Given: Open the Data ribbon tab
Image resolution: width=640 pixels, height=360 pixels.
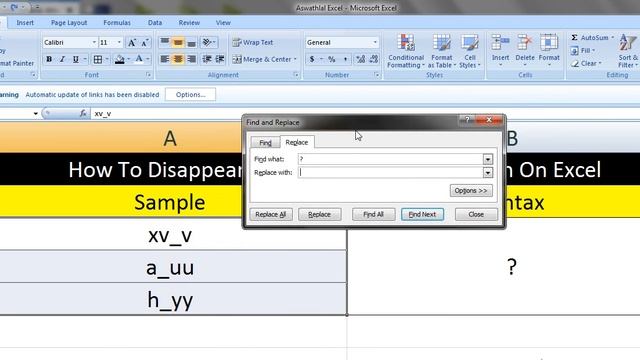Looking at the screenshot, I should (x=155, y=23).
